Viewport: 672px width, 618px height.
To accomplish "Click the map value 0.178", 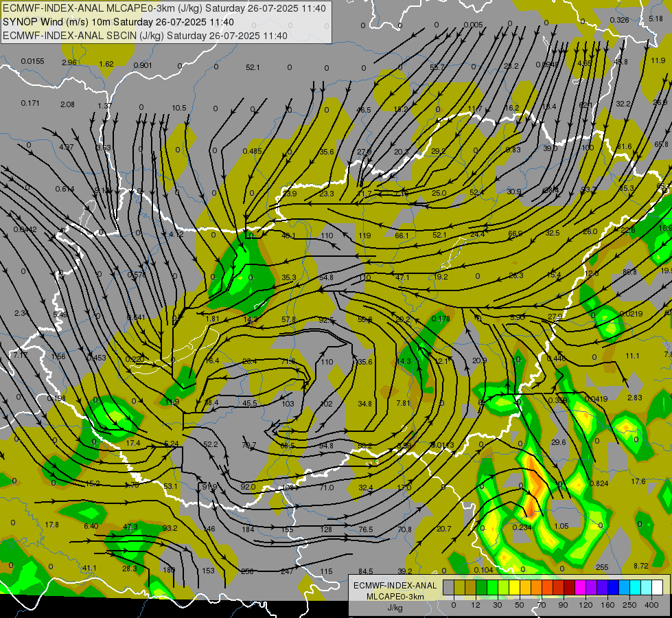I will (441, 319).
